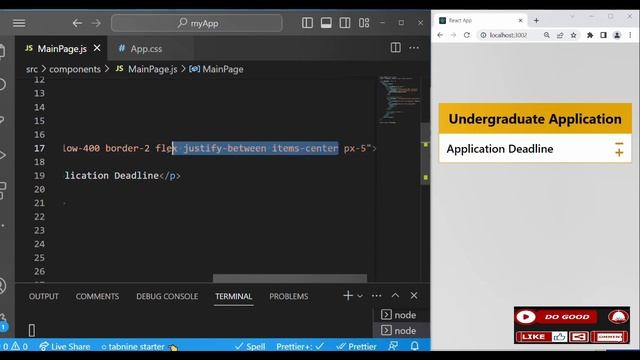Open notifications bell in status bar

[x=415, y=346]
